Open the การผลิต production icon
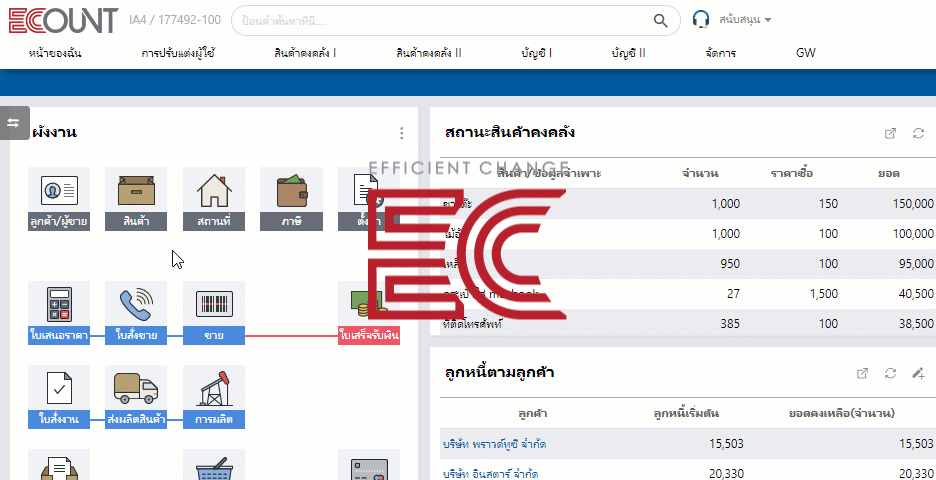936x480 pixels. click(x=214, y=397)
